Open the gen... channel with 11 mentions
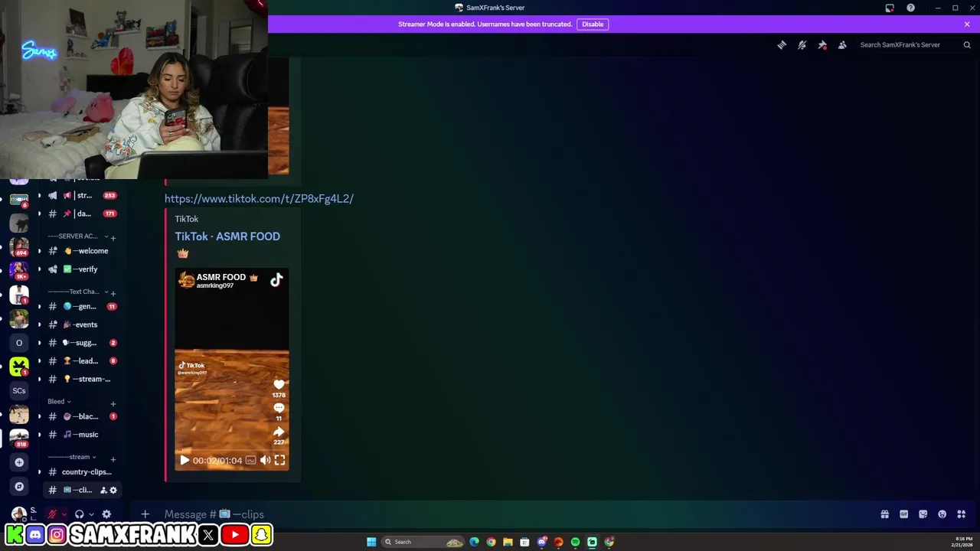Viewport: 980px width, 551px height. coord(80,306)
